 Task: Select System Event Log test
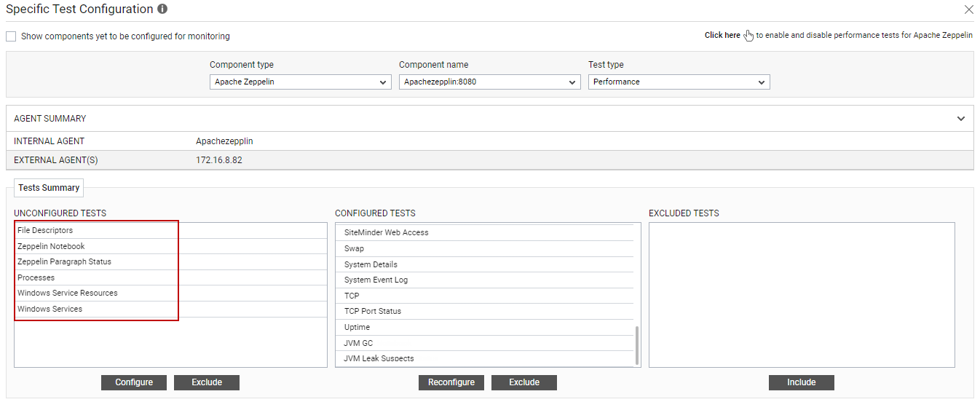(x=485, y=280)
